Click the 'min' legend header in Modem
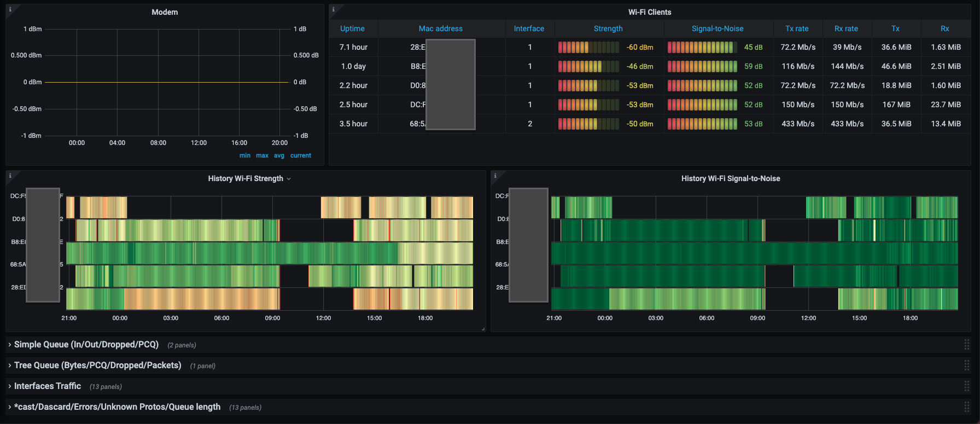The width and height of the screenshot is (980, 424). click(x=244, y=156)
